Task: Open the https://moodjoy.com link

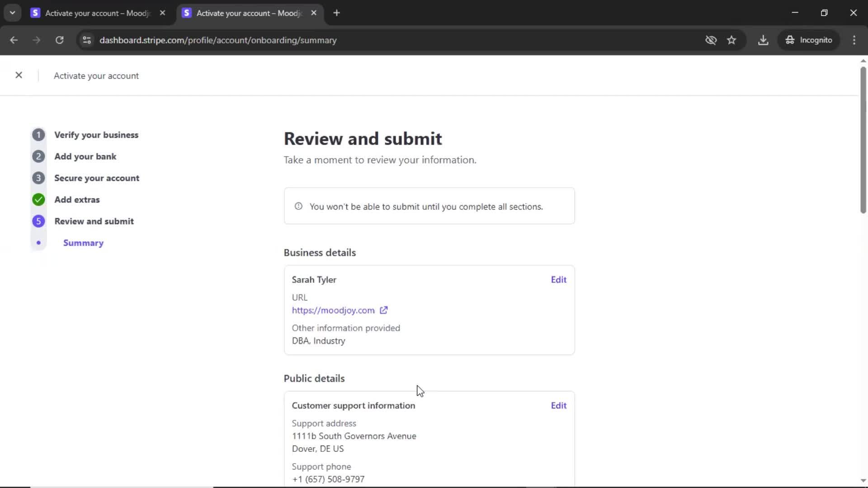Action: (x=333, y=310)
